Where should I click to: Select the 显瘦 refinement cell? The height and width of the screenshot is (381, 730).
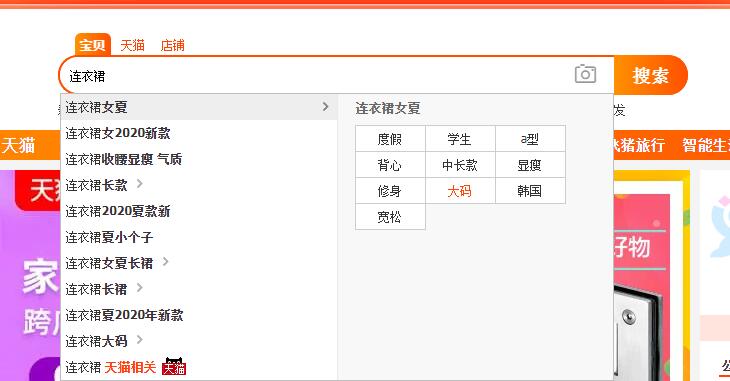[530, 165]
